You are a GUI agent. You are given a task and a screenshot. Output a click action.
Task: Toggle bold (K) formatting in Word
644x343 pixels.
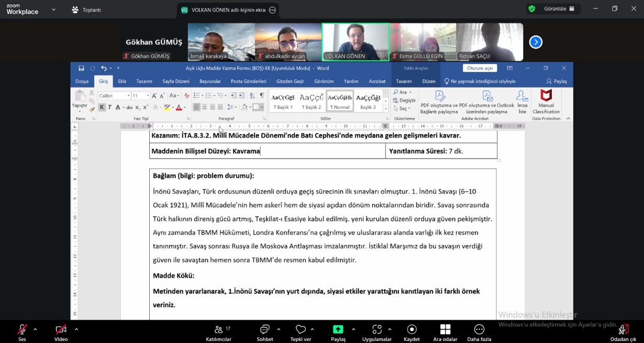(x=102, y=107)
